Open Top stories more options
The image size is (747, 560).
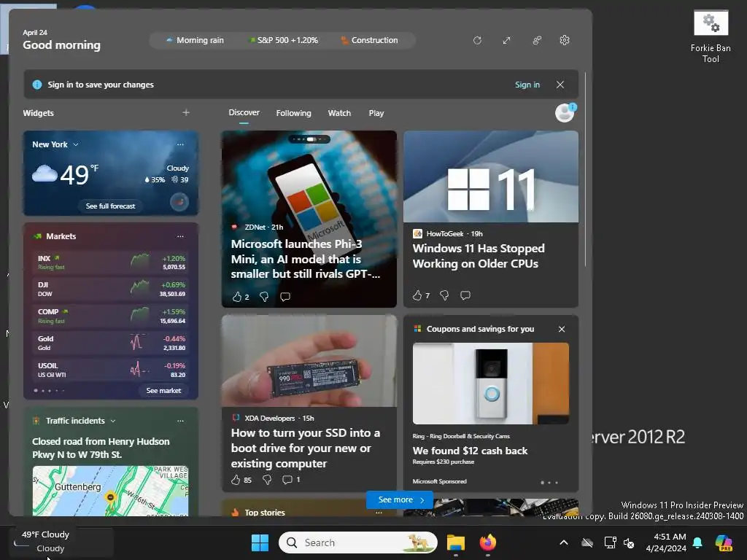click(379, 513)
